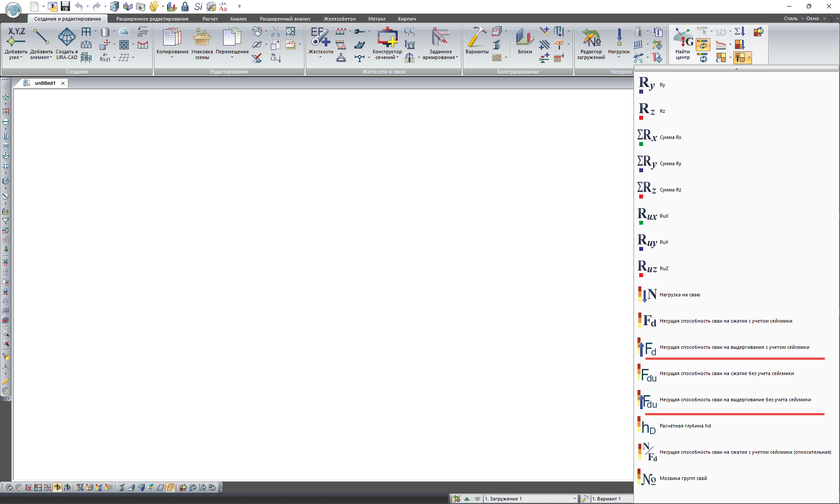
Task: Choose Мозаика групп свай entry
Action: tap(683, 479)
